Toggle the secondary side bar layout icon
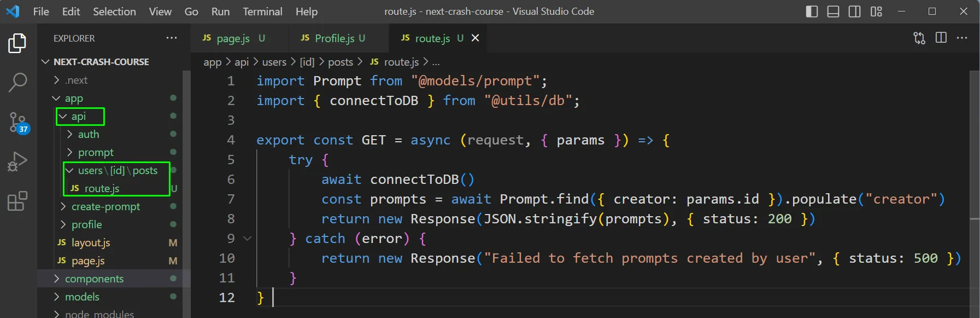 [855, 11]
